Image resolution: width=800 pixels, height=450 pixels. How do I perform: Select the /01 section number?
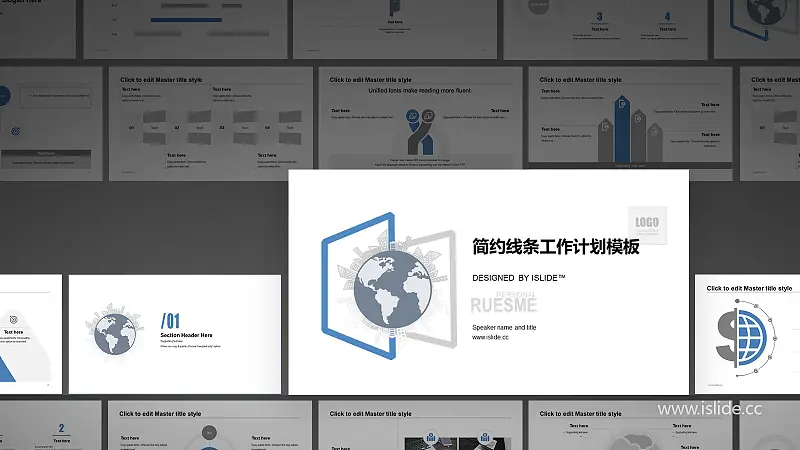(170, 321)
